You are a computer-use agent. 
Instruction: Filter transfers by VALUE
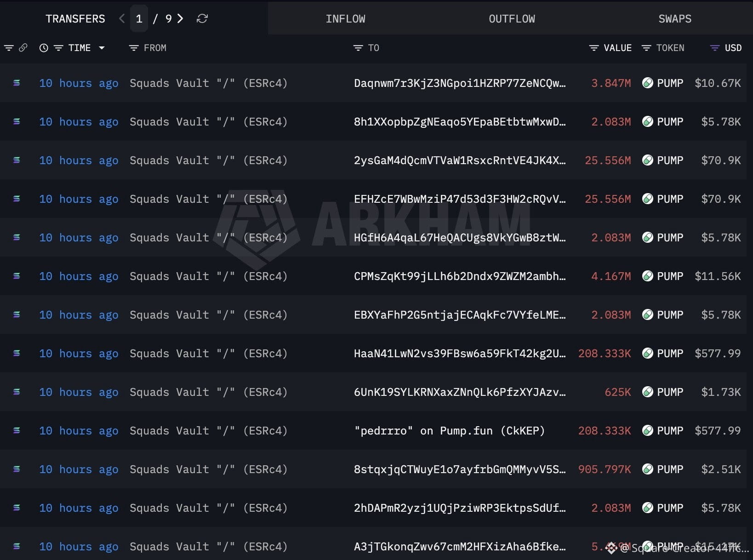tap(594, 48)
